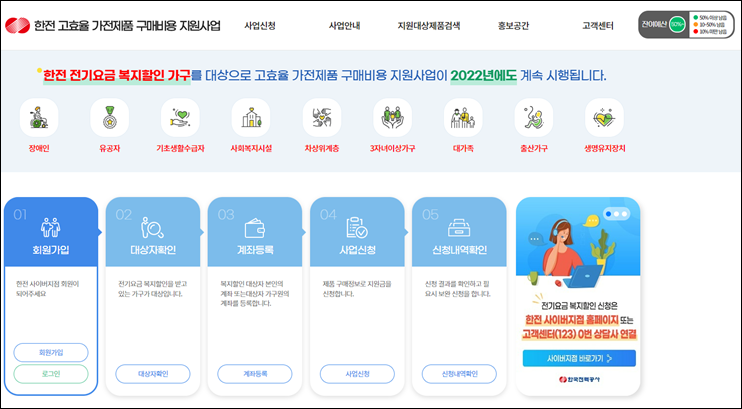
Task: Click the 대상자확인 magnifier icon in step 02
Action: pos(152,228)
